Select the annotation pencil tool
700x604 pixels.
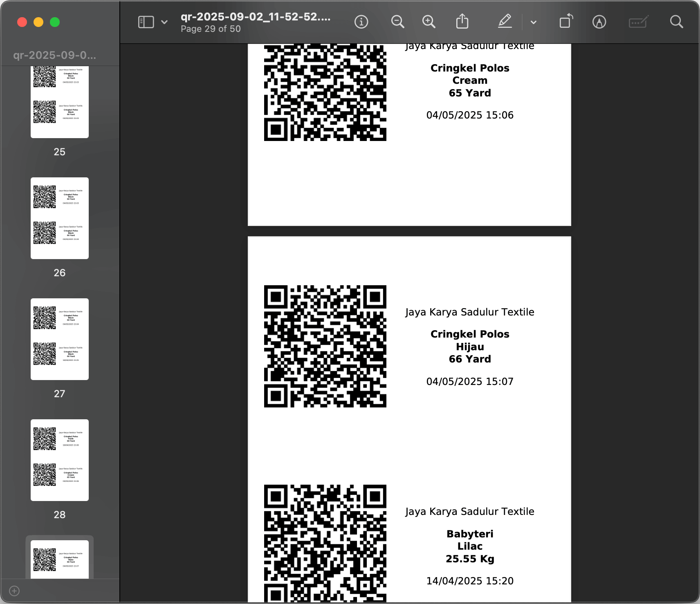click(599, 21)
